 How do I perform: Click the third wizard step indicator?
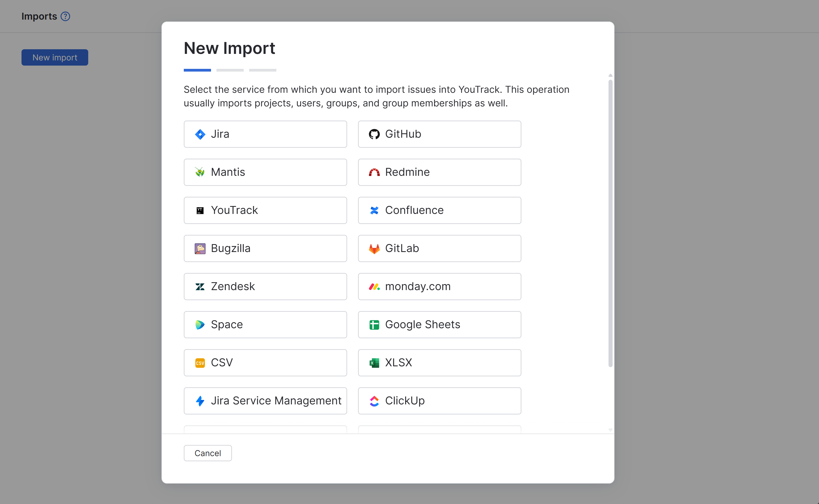tap(263, 70)
